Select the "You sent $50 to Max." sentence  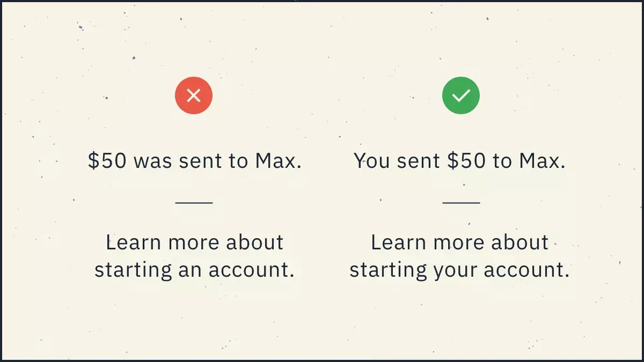[x=460, y=161]
